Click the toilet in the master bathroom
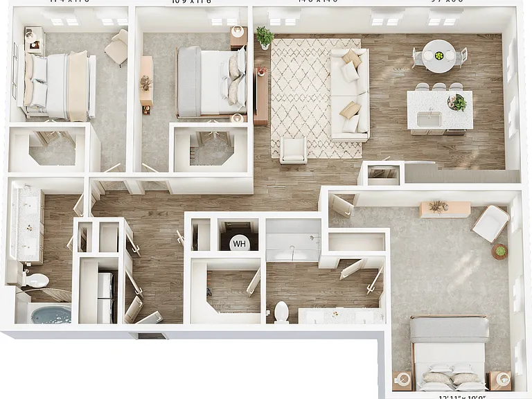Image resolution: width=532 pixels, height=399 pixels. [x=281, y=312]
